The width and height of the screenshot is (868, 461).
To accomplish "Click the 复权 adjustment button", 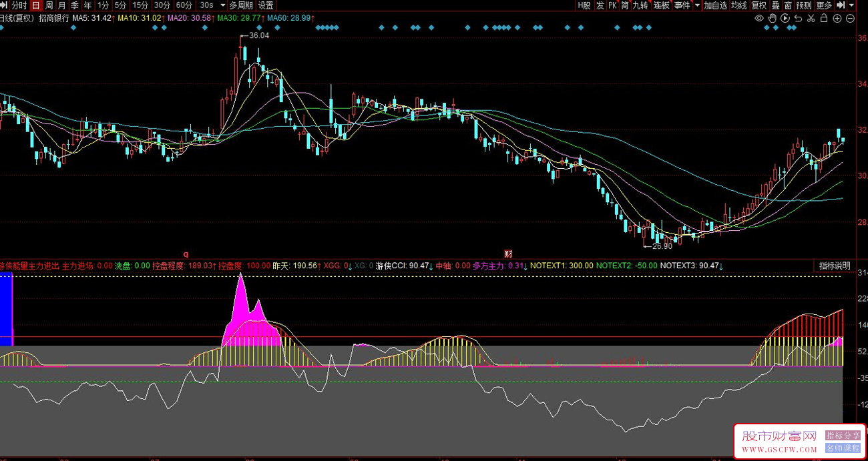I will [x=759, y=5].
